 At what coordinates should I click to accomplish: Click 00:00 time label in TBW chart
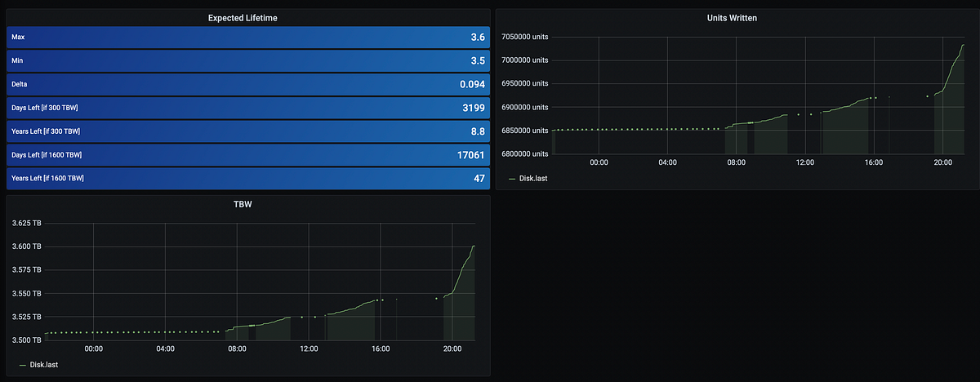coord(93,349)
